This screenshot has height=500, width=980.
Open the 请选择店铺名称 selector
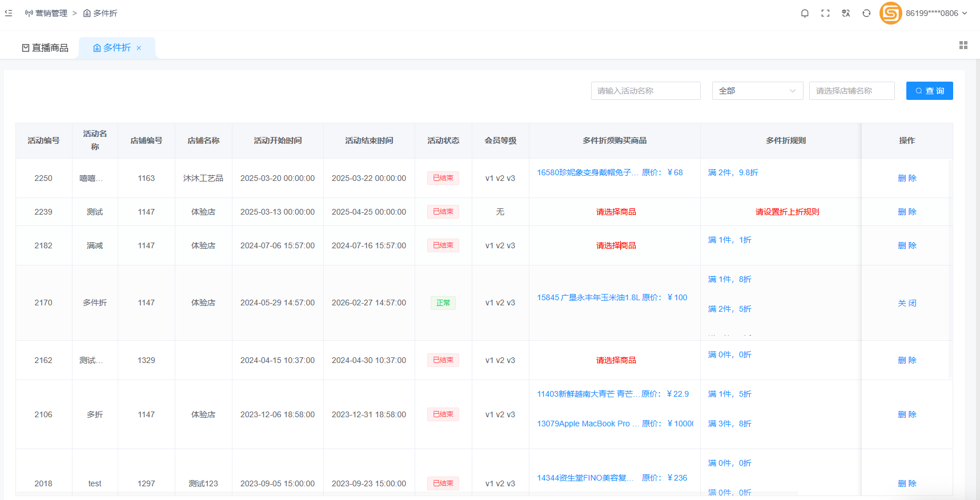852,91
